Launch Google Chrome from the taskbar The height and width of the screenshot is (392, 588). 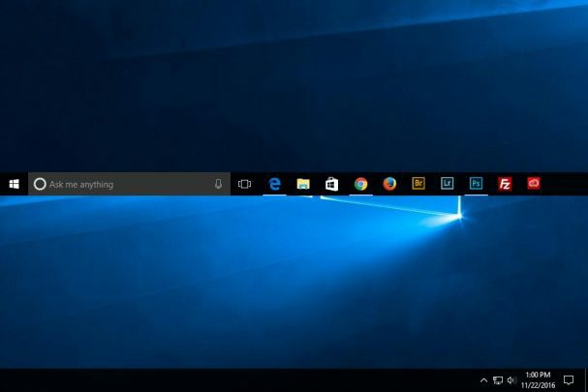click(360, 184)
